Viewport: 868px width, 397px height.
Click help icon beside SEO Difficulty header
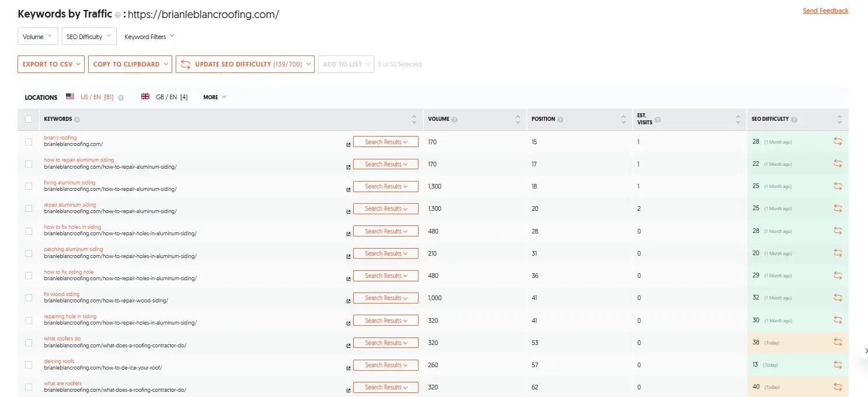coord(794,120)
